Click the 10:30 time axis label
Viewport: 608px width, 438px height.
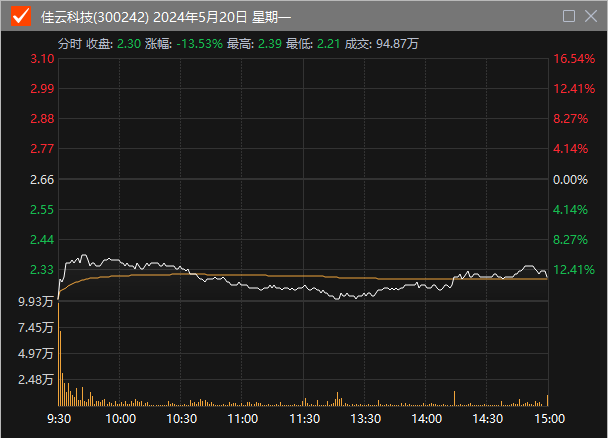pos(181,419)
